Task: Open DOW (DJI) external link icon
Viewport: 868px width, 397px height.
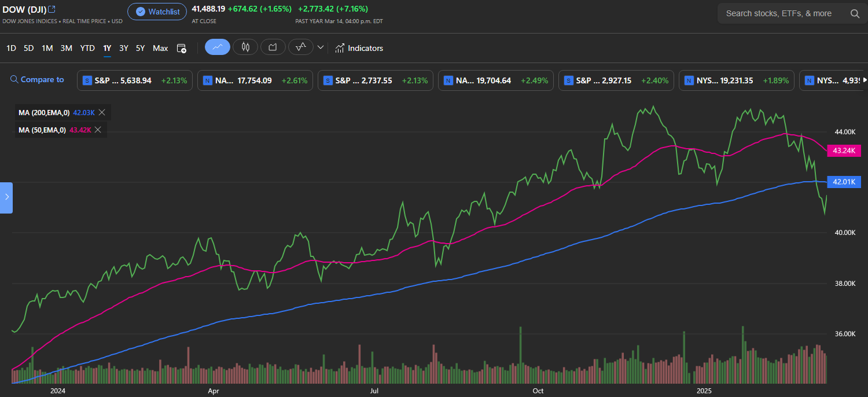Action: (x=52, y=9)
